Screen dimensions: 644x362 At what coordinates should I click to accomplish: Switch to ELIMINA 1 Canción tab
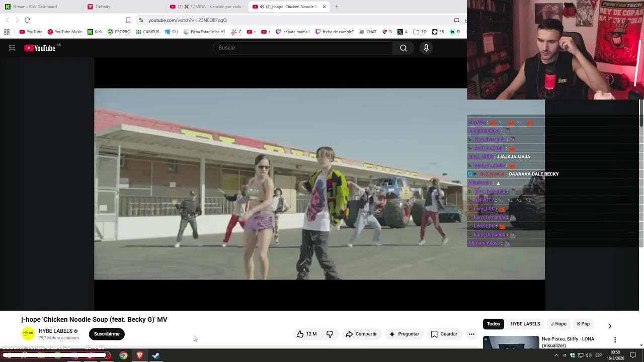tap(206, 7)
